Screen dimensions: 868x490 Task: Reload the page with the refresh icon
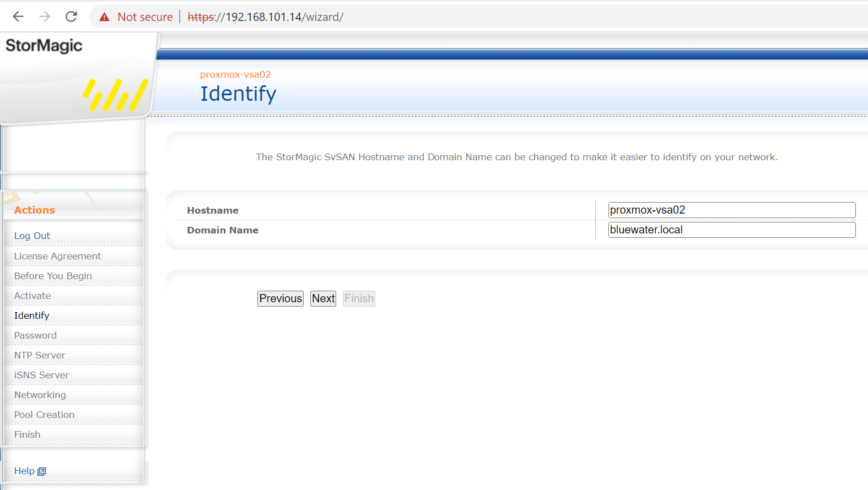point(71,17)
